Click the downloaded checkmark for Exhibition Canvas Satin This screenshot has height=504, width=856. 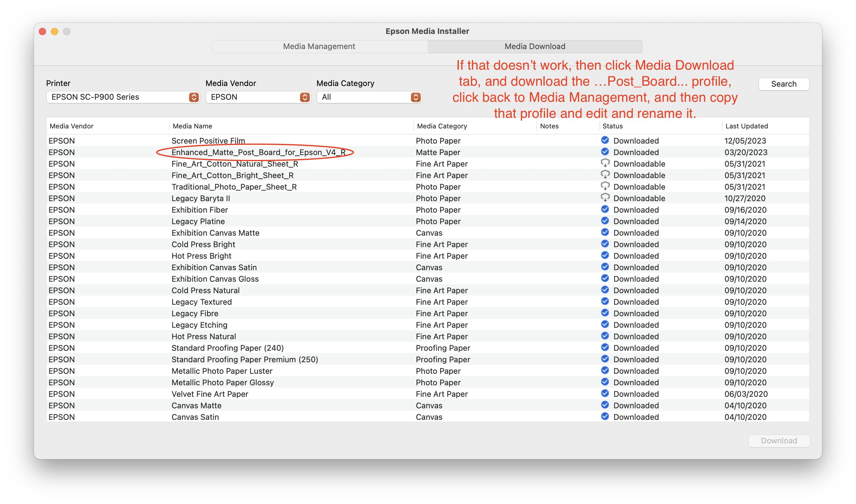[x=605, y=267]
